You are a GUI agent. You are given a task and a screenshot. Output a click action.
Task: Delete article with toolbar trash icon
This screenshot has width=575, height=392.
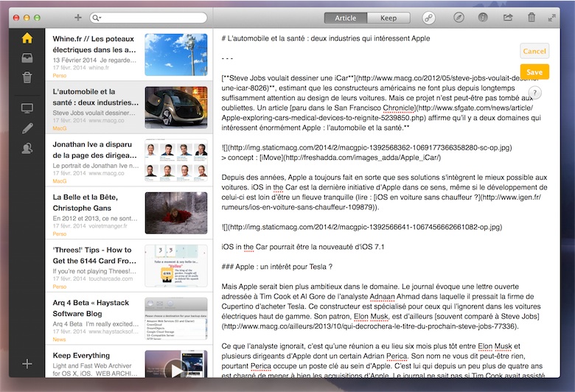[532, 17]
